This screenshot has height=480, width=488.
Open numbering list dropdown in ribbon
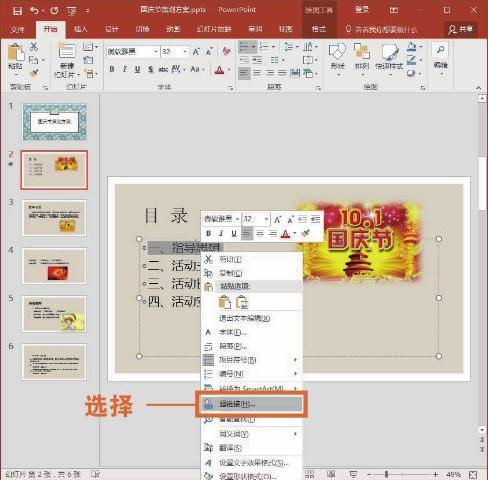(x=273, y=47)
